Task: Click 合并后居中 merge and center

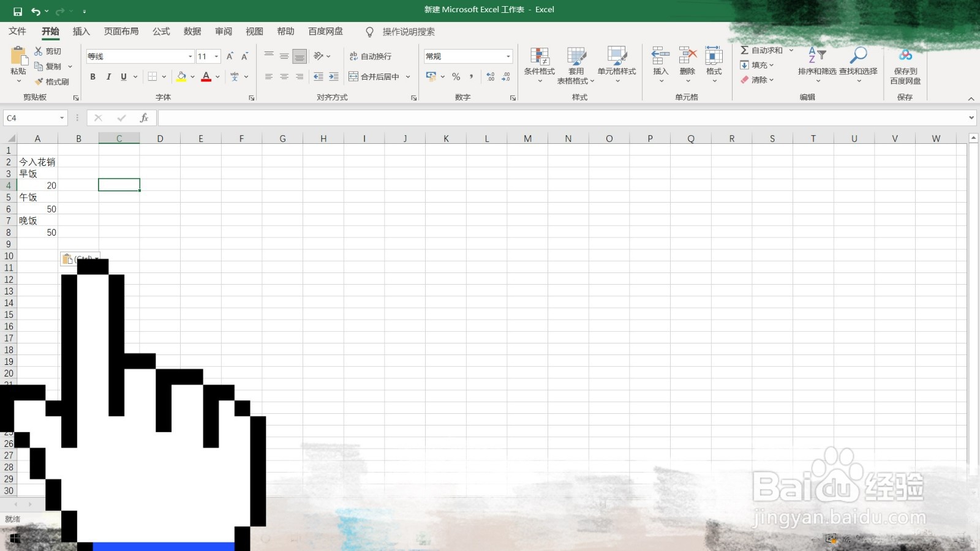Action: click(374, 77)
